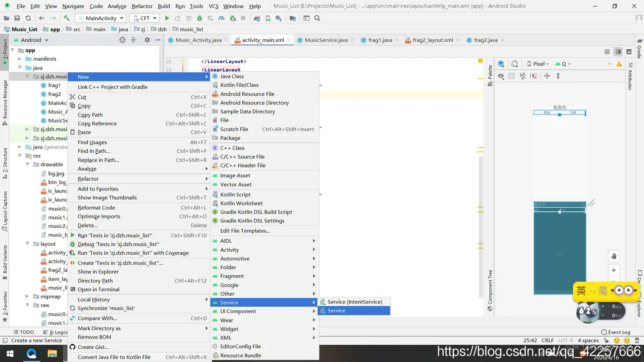
Task: Toggle the View Options eye icon
Action: click(501, 76)
